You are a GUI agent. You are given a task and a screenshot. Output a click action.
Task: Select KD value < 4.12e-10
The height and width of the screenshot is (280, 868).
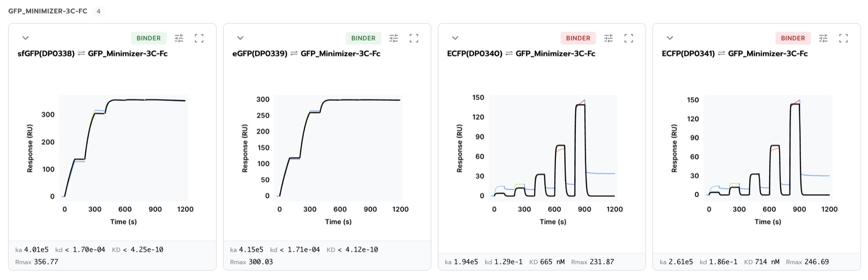pyautogui.click(x=358, y=250)
